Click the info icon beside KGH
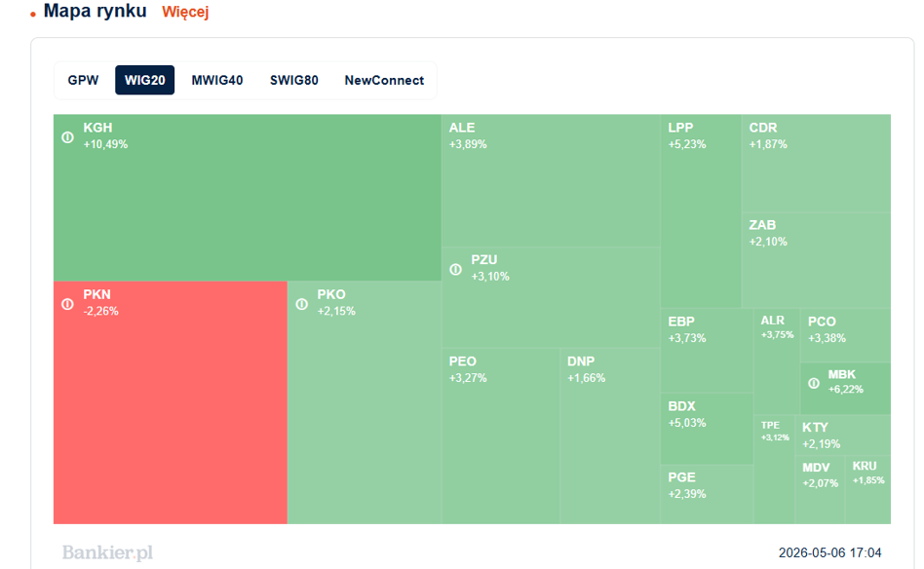This screenshot has width=924, height=569. tap(68, 137)
